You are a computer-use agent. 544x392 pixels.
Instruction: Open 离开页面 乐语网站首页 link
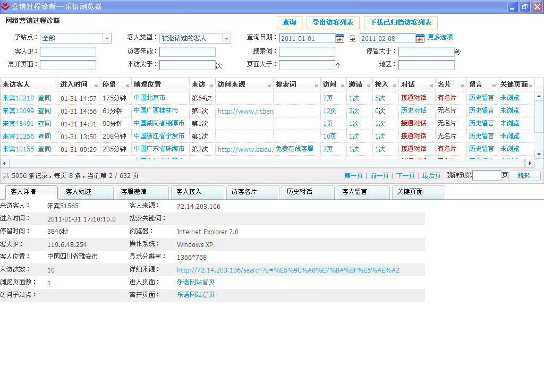(x=195, y=295)
